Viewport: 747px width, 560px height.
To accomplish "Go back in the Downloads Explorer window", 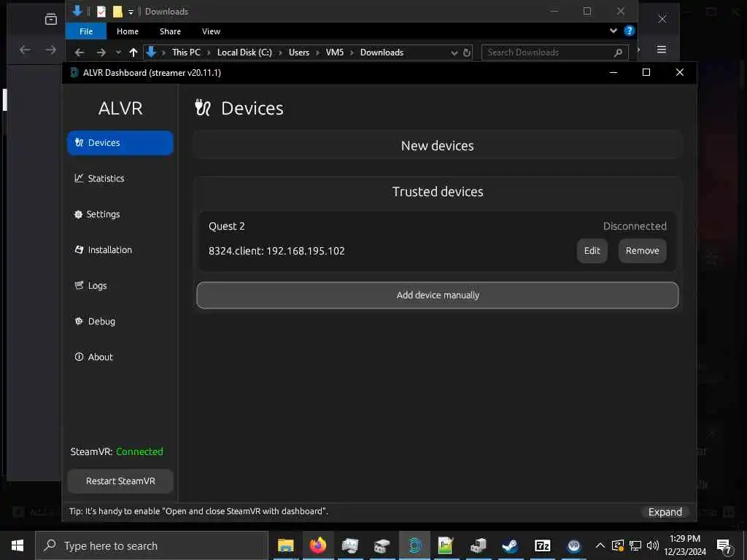I will (80, 52).
